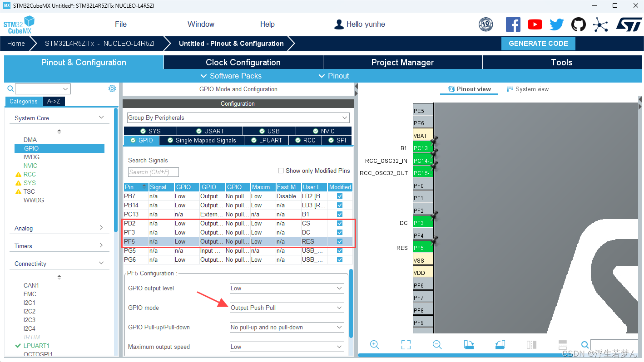The height and width of the screenshot is (362, 644).
Task: Click the STM32CubeMX logo
Action: point(19,25)
